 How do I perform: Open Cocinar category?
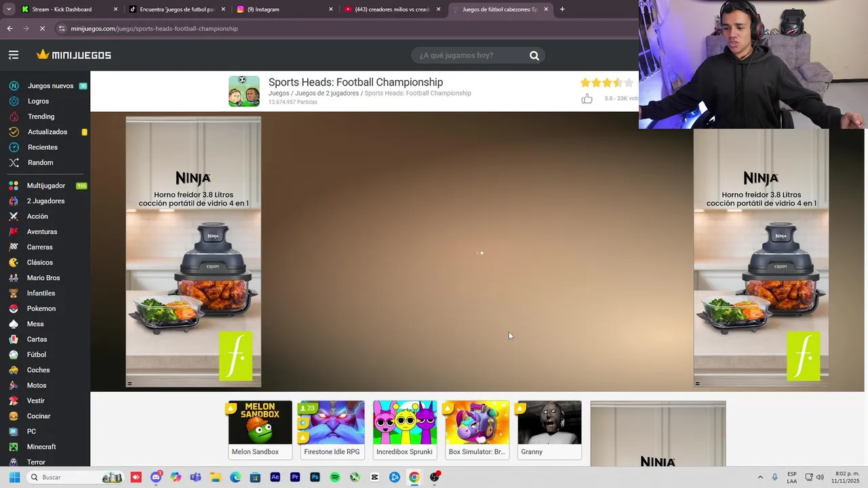pyautogui.click(x=39, y=416)
